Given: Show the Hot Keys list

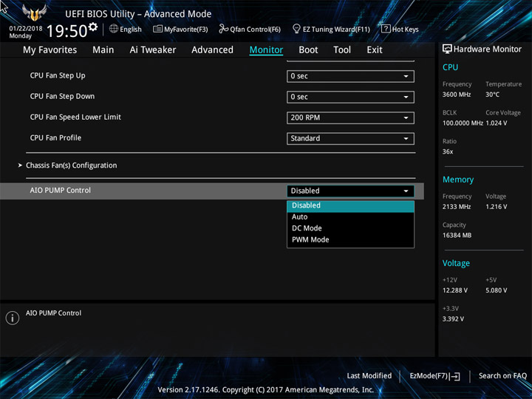Looking at the screenshot, I should (400, 29).
